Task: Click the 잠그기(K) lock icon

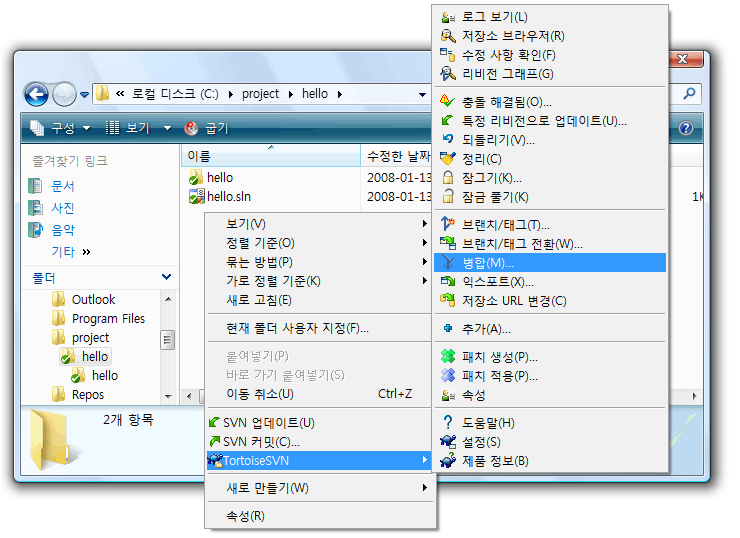Action: coord(447,178)
